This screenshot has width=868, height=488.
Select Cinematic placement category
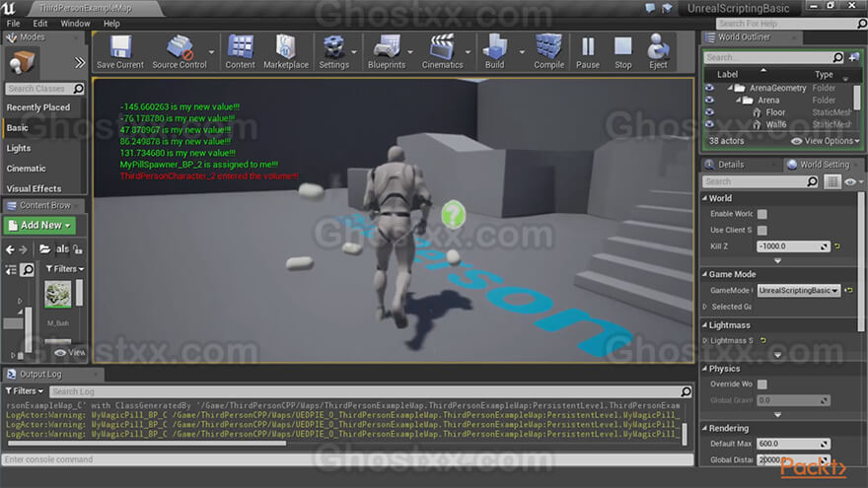(26, 169)
